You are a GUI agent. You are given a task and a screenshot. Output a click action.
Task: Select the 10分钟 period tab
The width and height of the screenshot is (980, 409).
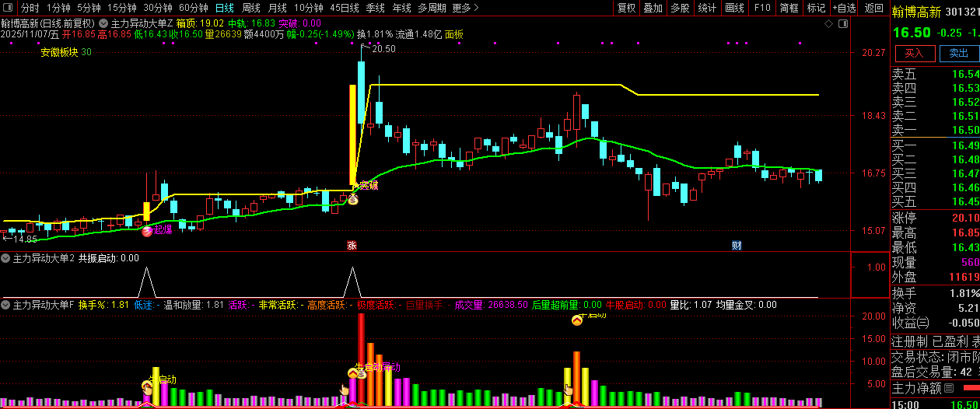(309, 8)
